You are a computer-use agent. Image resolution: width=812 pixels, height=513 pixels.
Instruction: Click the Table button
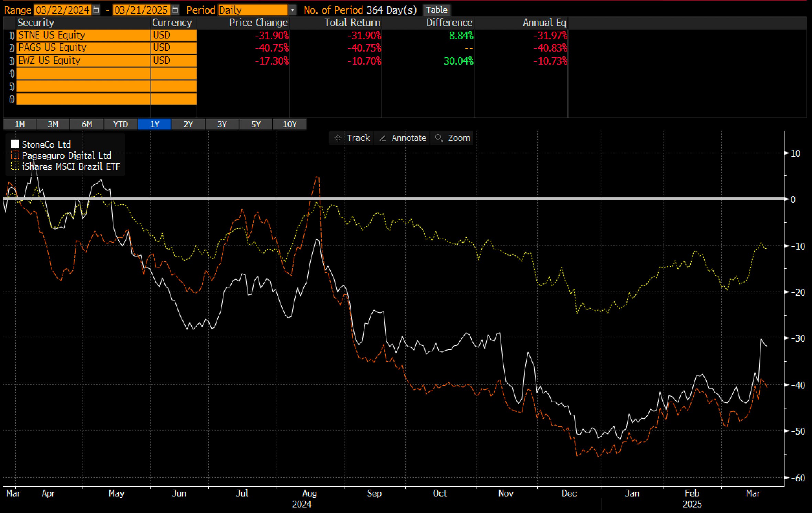pos(437,10)
